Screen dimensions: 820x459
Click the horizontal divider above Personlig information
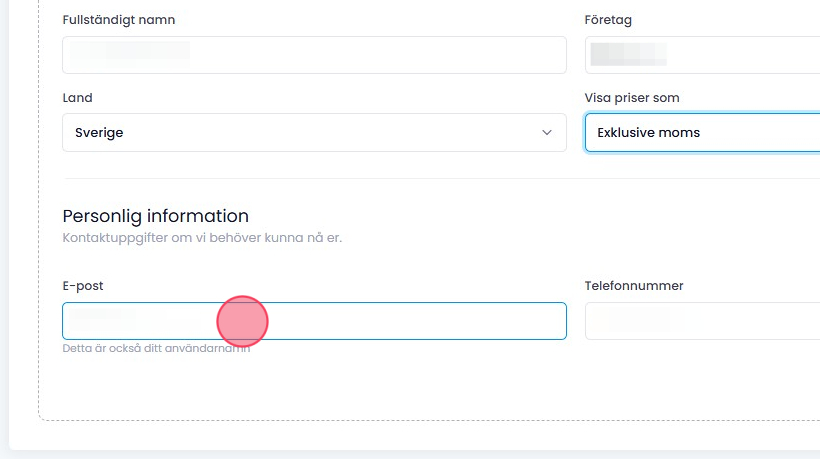pos(440,179)
